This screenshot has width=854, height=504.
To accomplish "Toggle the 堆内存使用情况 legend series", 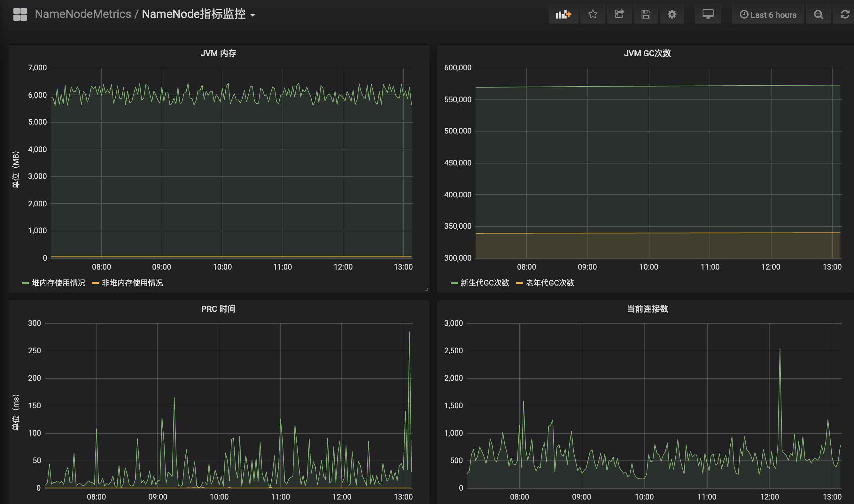I will coord(58,283).
